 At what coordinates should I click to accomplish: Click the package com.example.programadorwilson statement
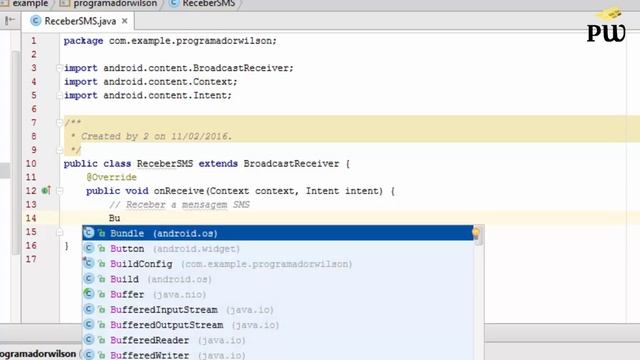coord(170,41)
